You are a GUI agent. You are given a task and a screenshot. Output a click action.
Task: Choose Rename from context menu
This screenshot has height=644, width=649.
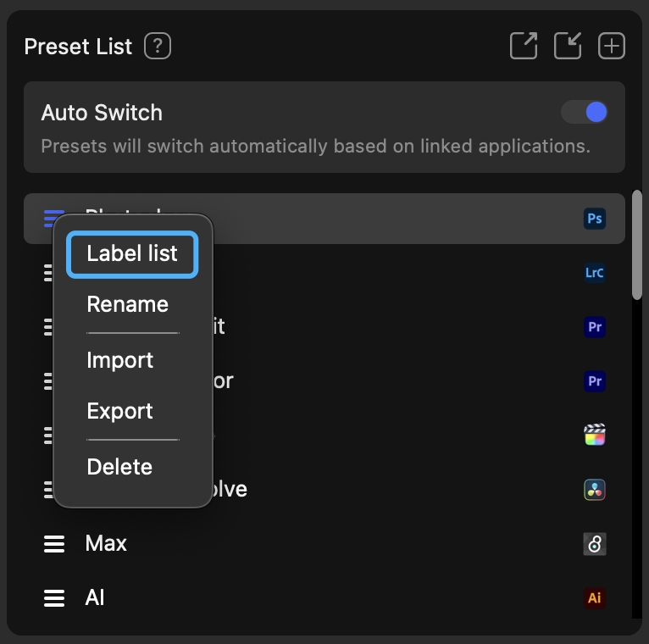click(128, 305)
